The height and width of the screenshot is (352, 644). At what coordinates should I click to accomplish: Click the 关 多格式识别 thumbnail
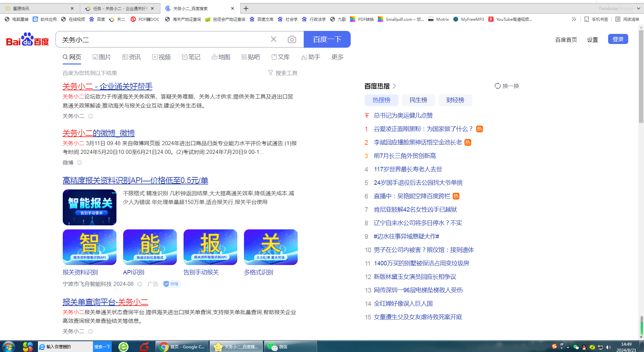[271, 247]
